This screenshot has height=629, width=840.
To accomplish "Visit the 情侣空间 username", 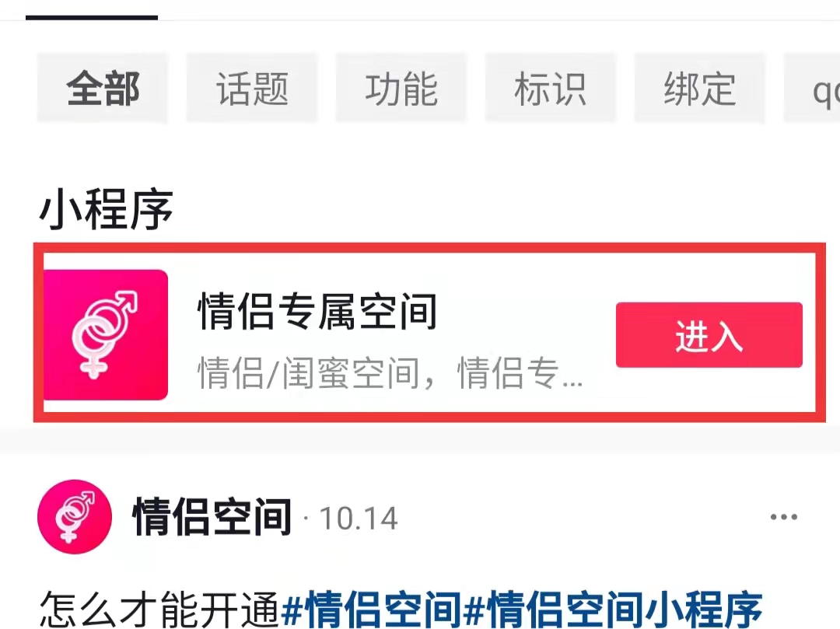I will coord(212,516).
